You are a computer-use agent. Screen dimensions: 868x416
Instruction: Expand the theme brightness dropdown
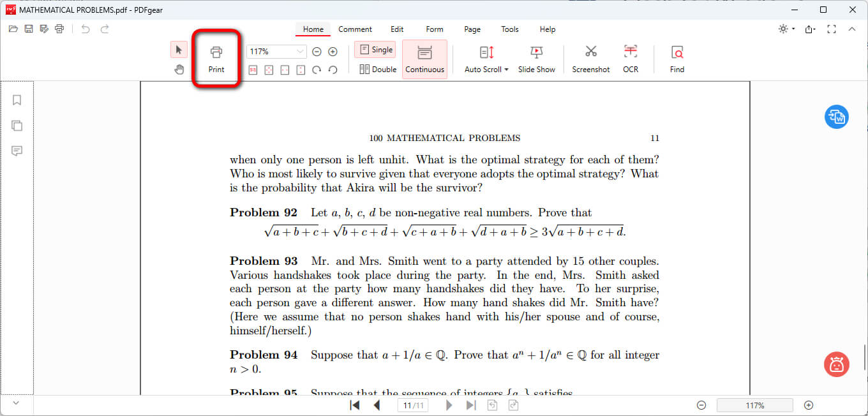point(793,29)
